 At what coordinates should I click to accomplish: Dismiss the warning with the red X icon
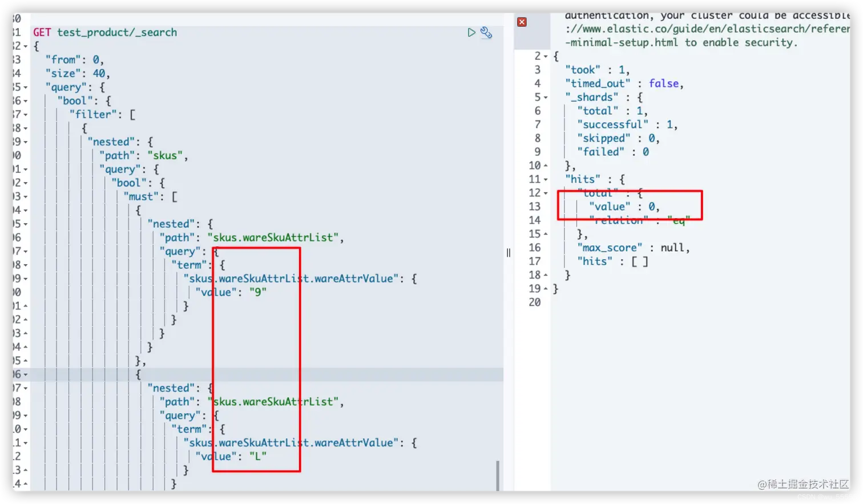(x=522, y=22)
